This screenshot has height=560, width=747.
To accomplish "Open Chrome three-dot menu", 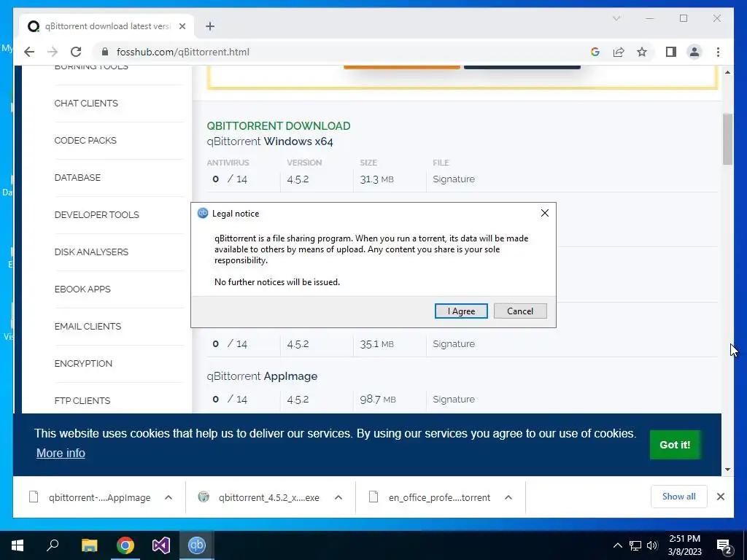I will (x=718, y=52).
